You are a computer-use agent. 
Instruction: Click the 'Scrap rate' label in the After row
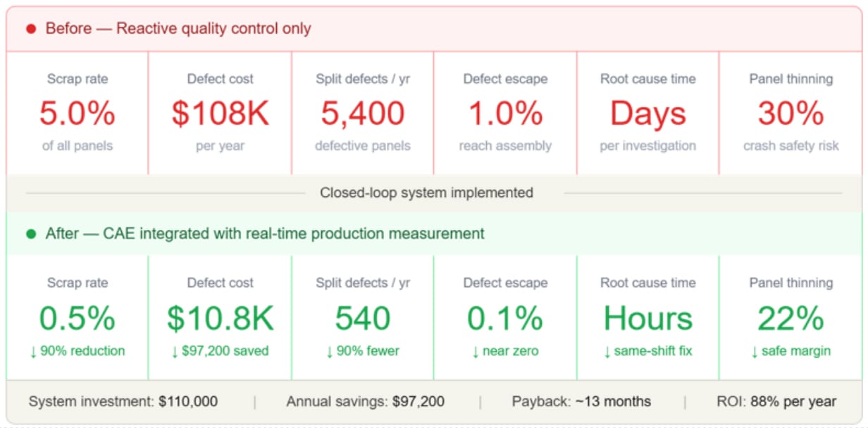(x=77, y=283)
